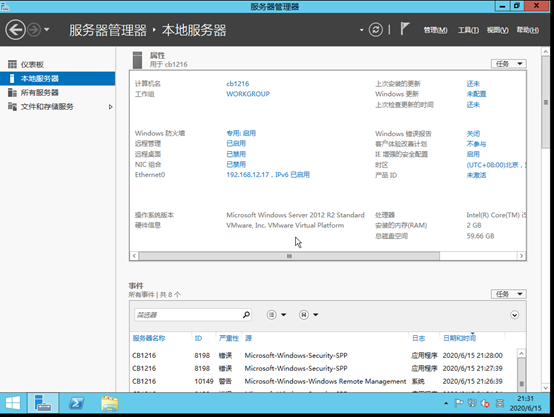Click the time zone UTC+08:00 link
This screenshot has height=417, width=554.
pos(496,165)
